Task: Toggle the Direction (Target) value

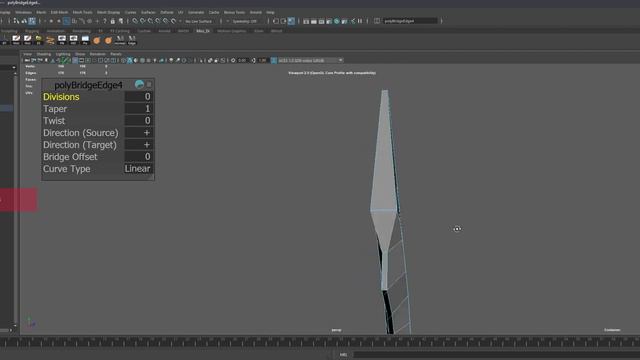Action: (138, 144)
